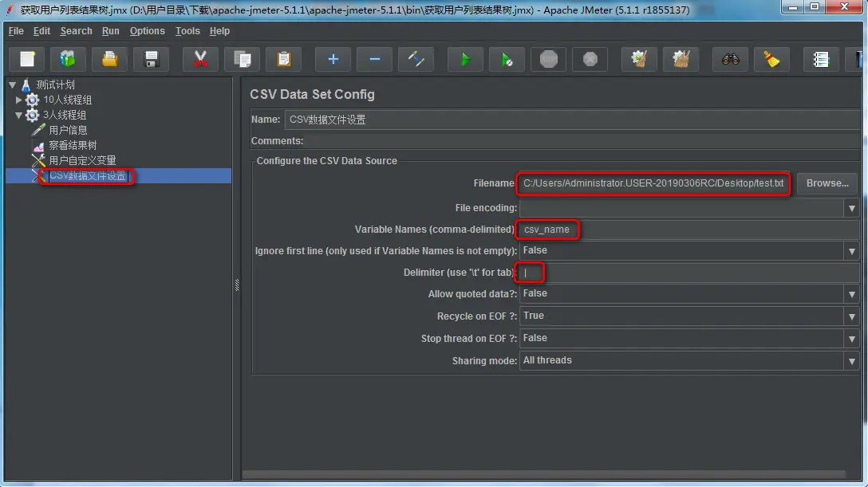Open the File menu

[16, 31]
